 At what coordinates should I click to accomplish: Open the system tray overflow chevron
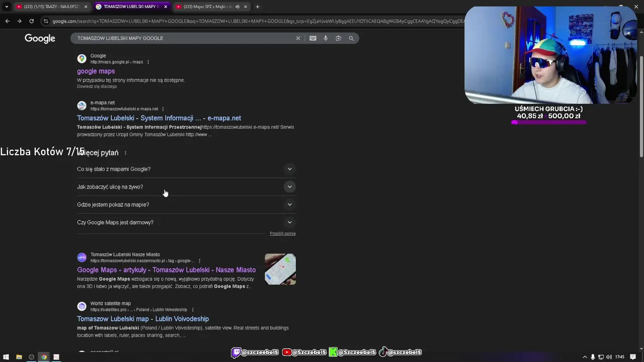[x=585, y=357]
